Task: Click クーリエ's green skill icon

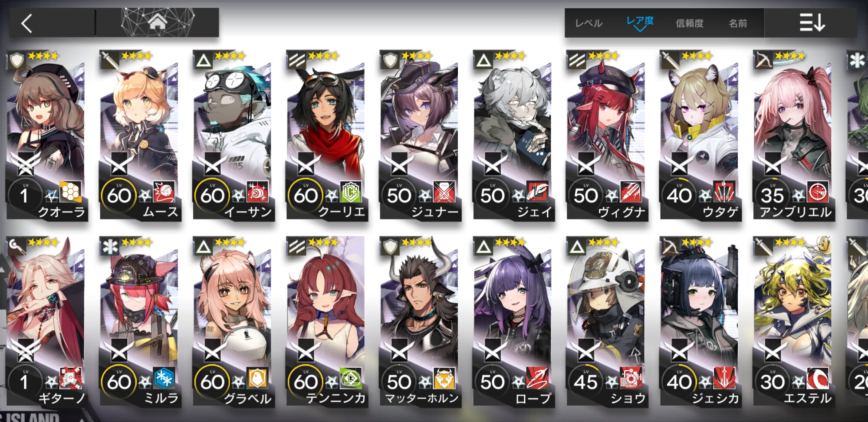Action: 351,192
